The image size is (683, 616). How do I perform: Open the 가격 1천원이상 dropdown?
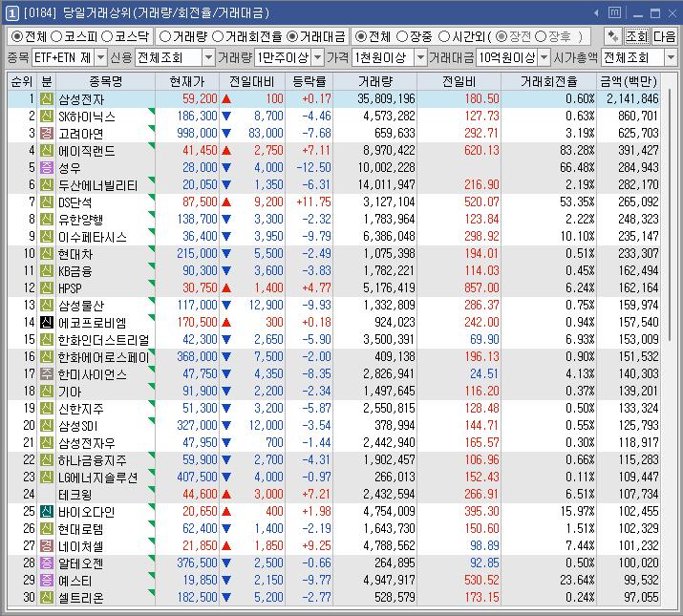click(420, 57)
